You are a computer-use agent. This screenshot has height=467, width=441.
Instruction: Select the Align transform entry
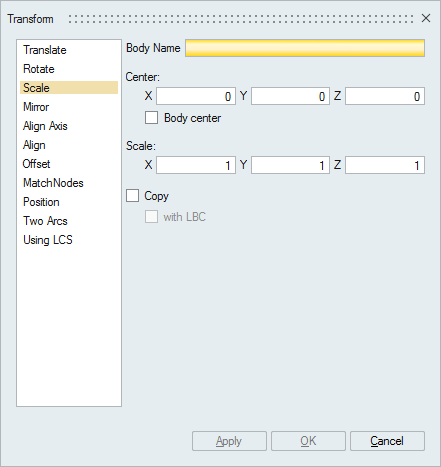69,145
